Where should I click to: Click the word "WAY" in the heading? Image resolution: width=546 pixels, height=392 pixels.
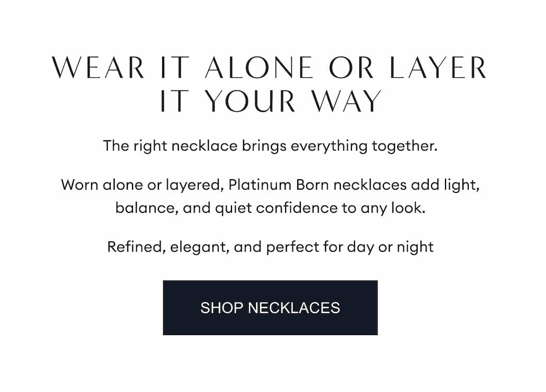coord(346,101)
